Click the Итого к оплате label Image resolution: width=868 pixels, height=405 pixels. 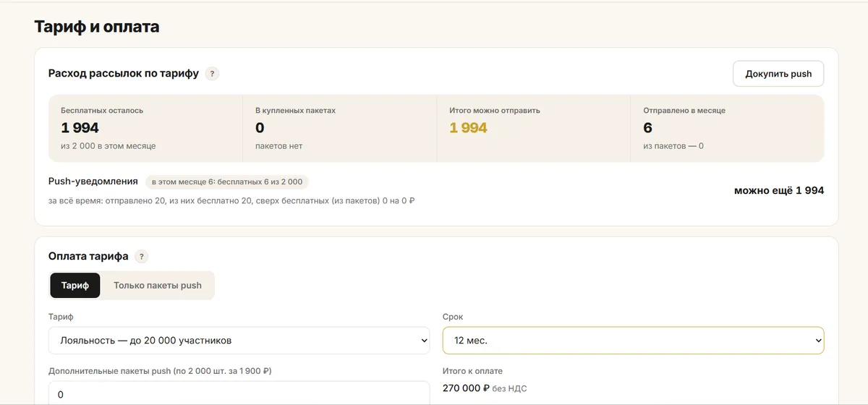(x=472, y=371)
